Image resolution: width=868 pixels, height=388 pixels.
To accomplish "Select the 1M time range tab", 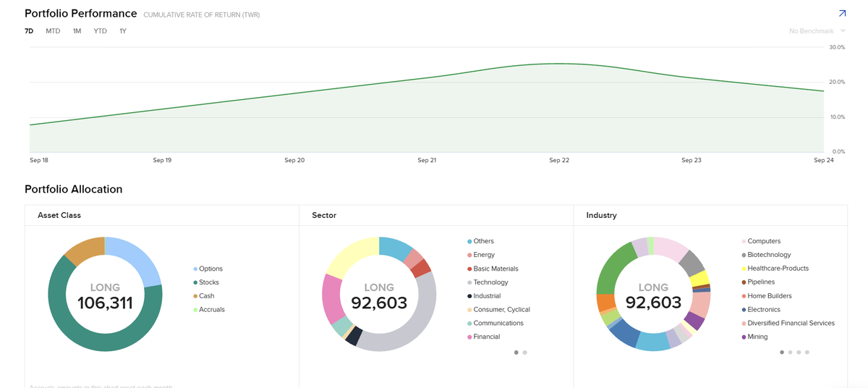I will pyautogui.click(x=77, y=31).
